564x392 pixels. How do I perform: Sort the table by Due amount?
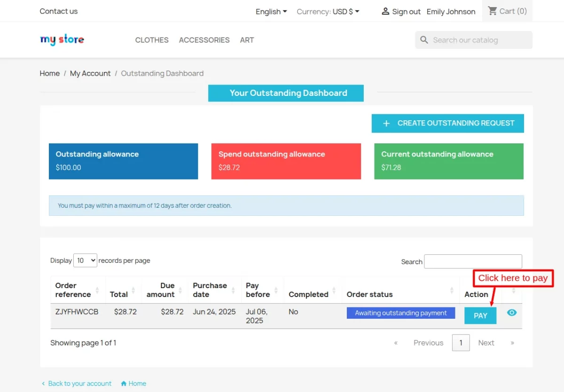[180, 290]
